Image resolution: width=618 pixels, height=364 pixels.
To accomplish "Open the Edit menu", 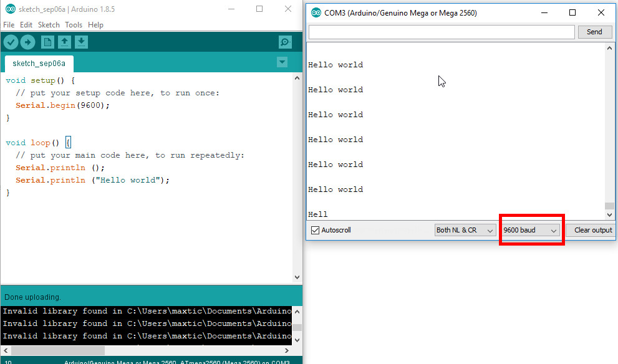I will coord(26,25).
